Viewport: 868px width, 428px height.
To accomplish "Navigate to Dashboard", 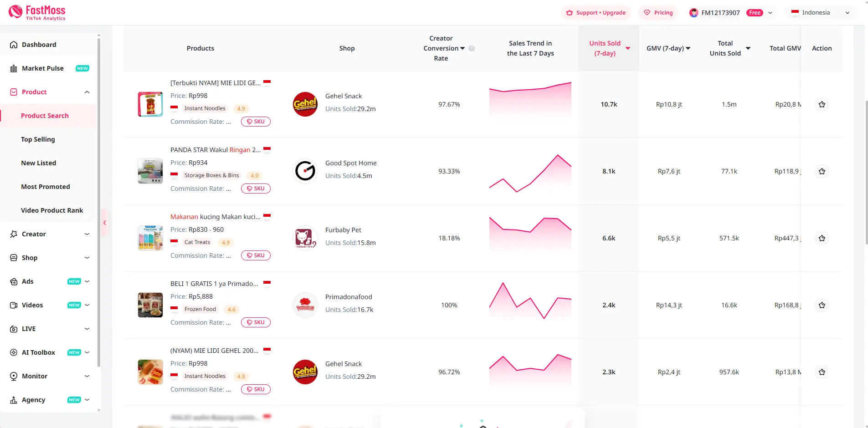I will (39, 45).
